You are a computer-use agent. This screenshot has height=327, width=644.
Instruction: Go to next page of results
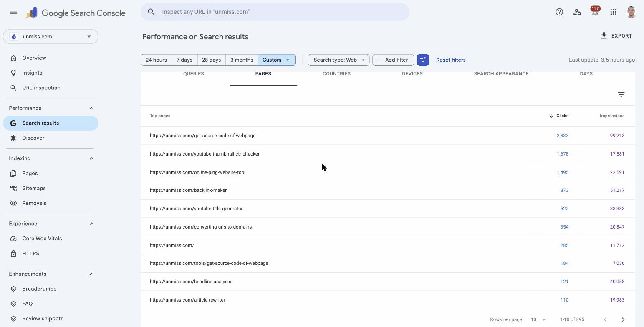coord(623,320)
